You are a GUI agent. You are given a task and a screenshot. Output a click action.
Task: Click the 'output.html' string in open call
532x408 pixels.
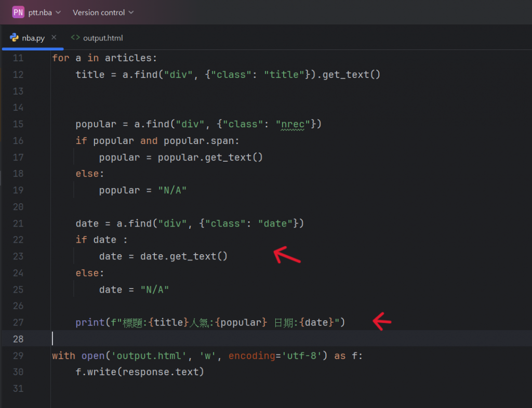point(149,356)
